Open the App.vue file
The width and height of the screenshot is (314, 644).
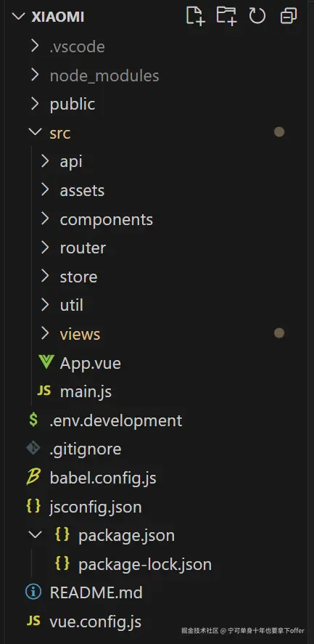(91, 363)
